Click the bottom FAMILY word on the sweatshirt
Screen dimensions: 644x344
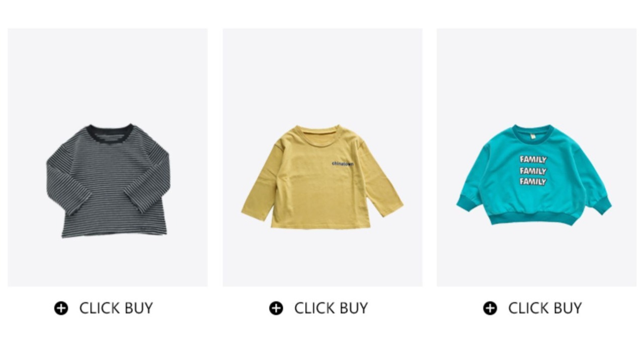(x=533, y=182)
